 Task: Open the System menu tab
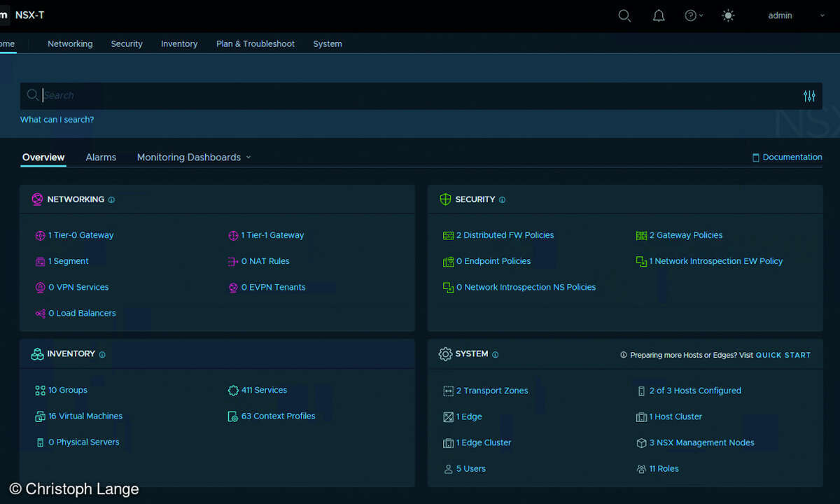(x=328, y=43)
